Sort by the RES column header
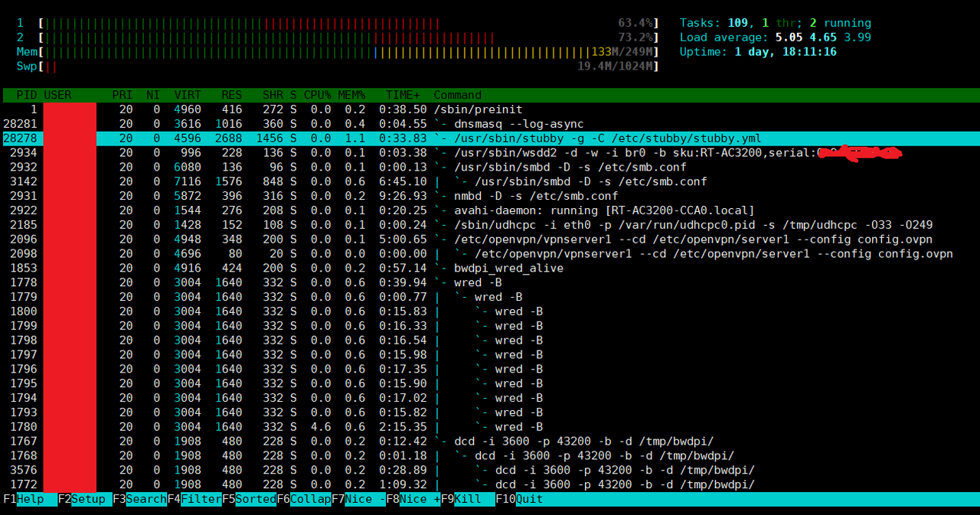 (x=232, y=95)
